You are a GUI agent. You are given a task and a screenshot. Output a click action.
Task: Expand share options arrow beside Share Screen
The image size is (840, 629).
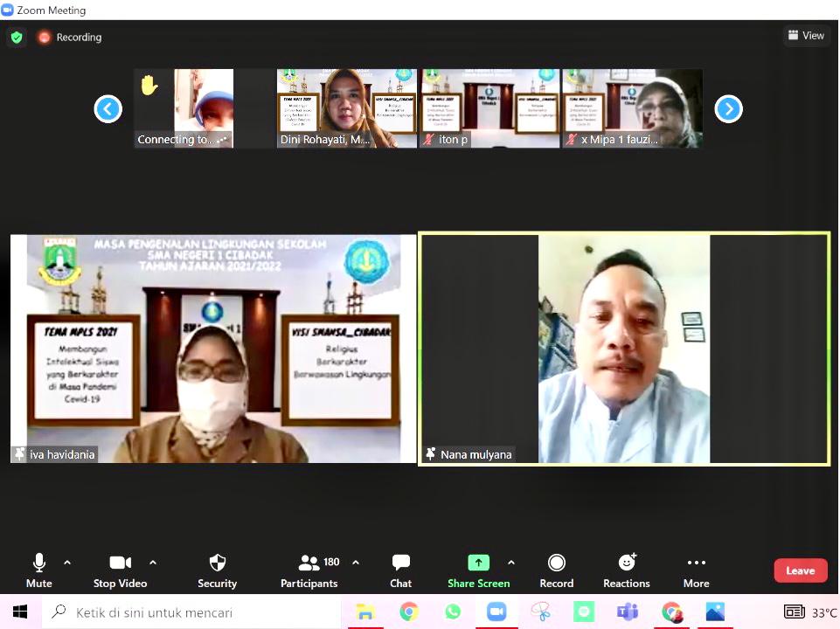click(511, 563)
